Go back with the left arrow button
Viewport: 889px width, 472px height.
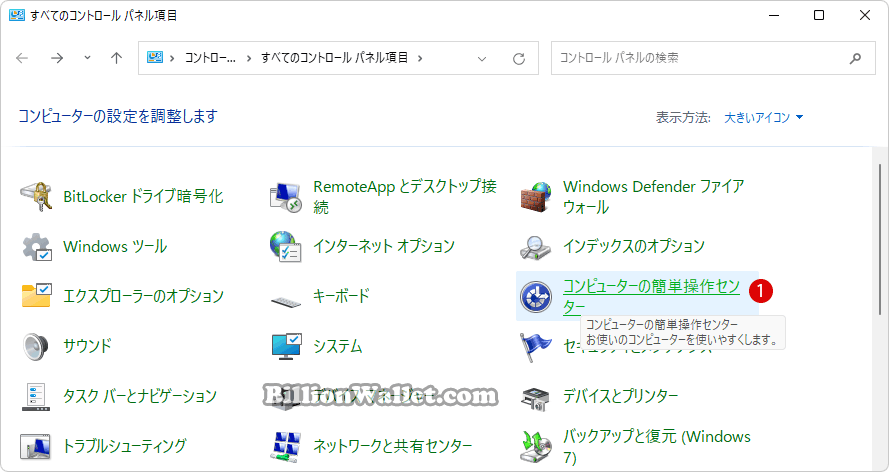(x=22, y=58)
